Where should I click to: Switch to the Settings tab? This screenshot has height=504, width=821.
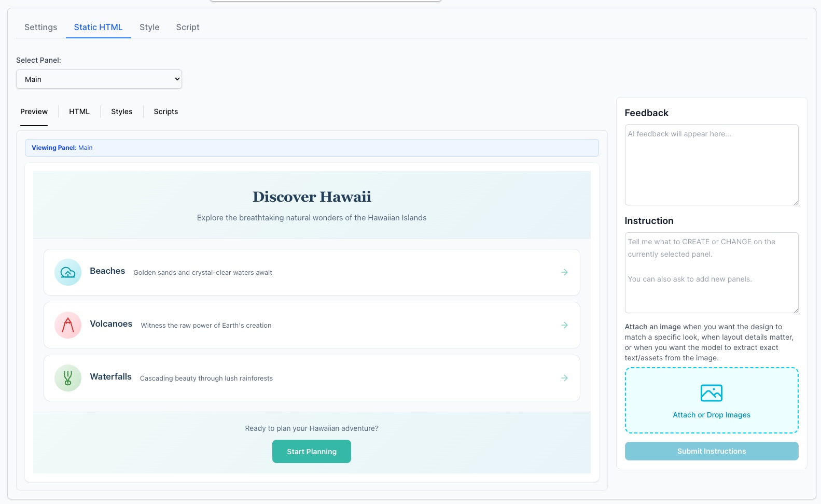pyautogui.click(x=41, y=27)
